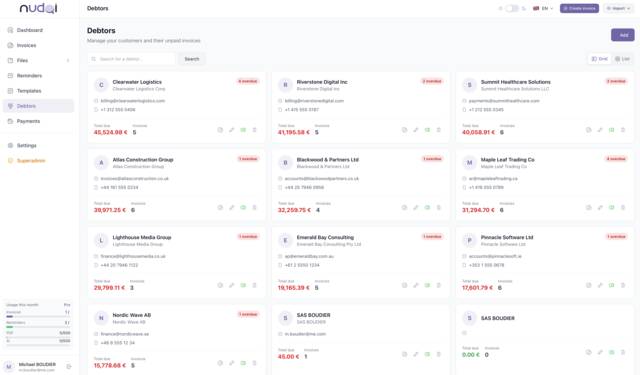Viewport: 640px width, 375px height.
Task: Open Dashboard from the sidebar
Action: coord(38,30)
